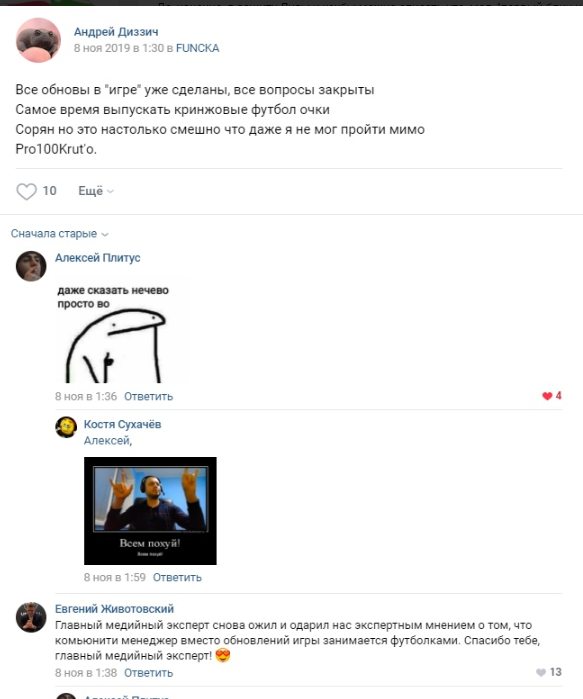Image resolution: width=583 pixels, height=699 pixels.
Task: Expand the Ещё dropdown menu
Action: [96, 191]
